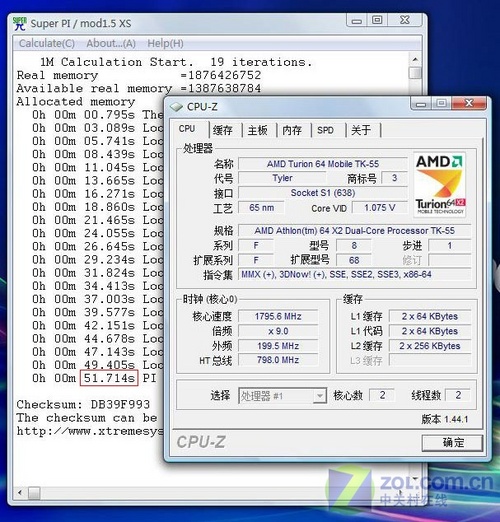Click the 核心速度 value field 1795.6 MHz
Viewport: 500px width, 522px height.
tap(278, 316)
